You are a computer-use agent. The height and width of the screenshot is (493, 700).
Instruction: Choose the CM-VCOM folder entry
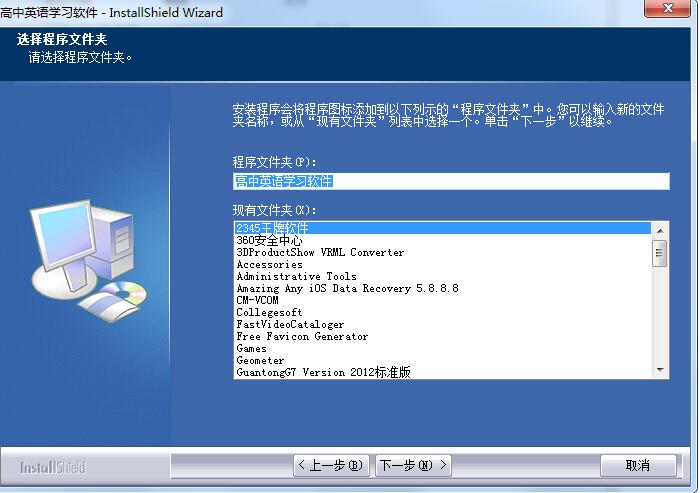[x=442, y=300]
